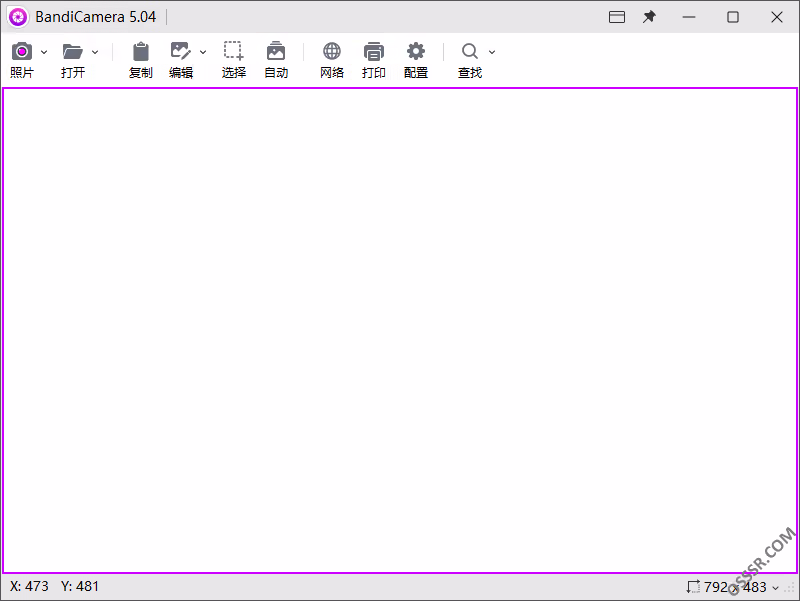Viewport: 800px width, 601px height.
Task: Click the BandiCamera 5.04 title text
Action: click(x=95, y=17)
